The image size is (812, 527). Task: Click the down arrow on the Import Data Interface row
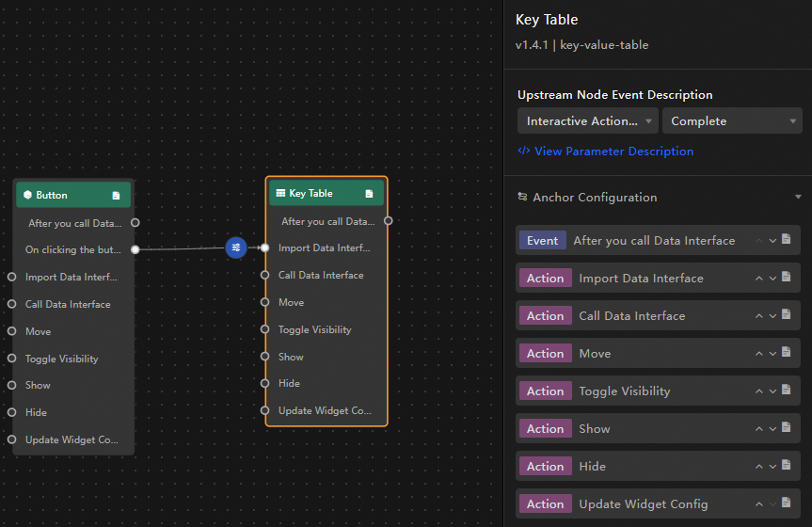(x=772, y=278)
